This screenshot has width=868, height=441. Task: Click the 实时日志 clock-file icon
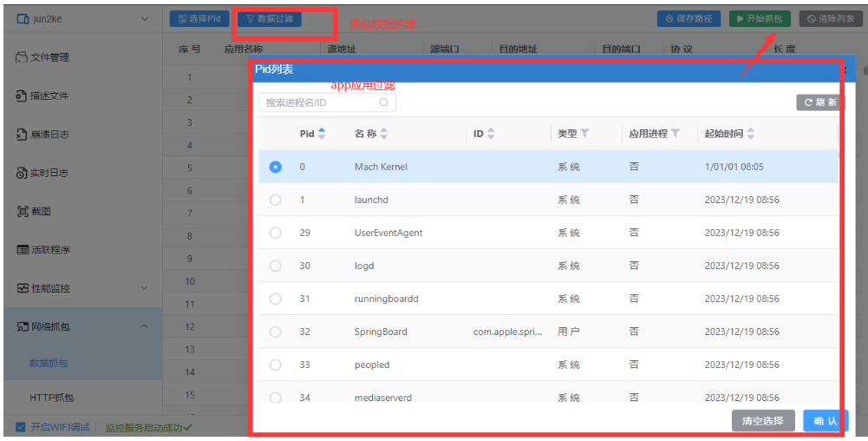point(22,173)
